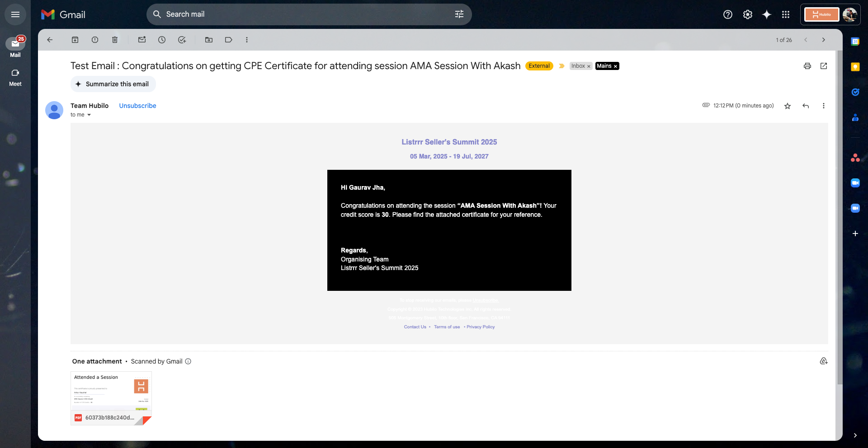The image size is (868, 448).
Task: Open the Settings gear icon
Action: [x=748, y=14]
